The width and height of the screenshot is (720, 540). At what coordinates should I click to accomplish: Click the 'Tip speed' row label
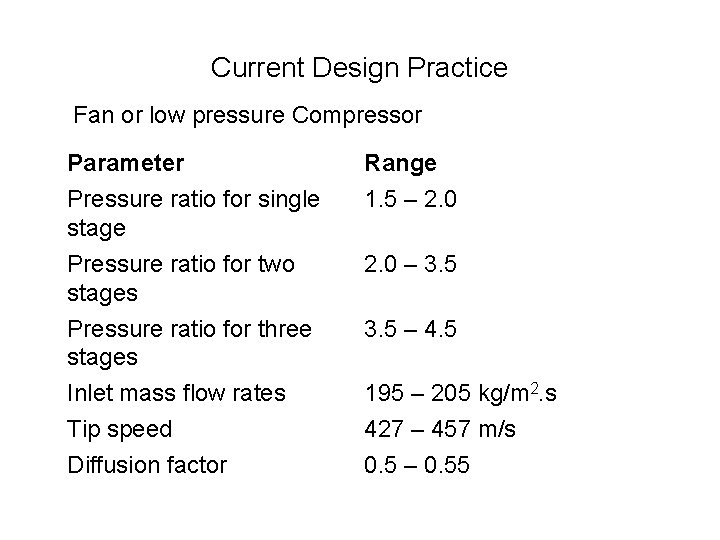coord(119,430)
